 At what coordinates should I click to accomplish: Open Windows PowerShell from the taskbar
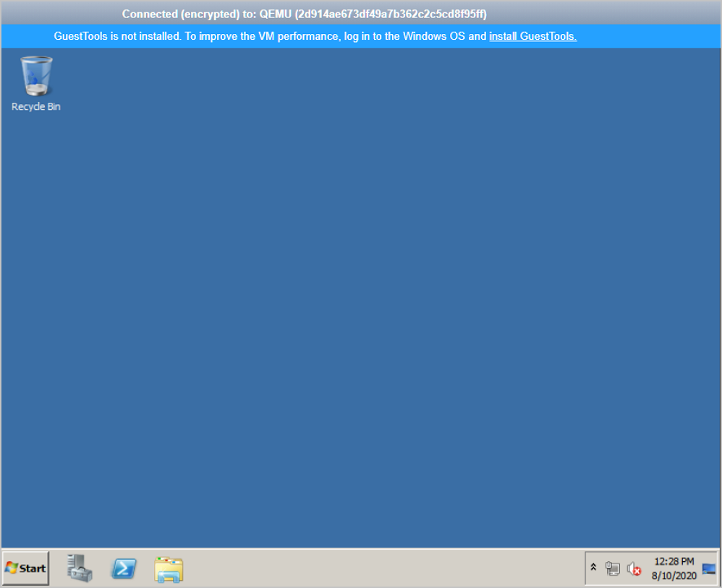pos(124,569)
